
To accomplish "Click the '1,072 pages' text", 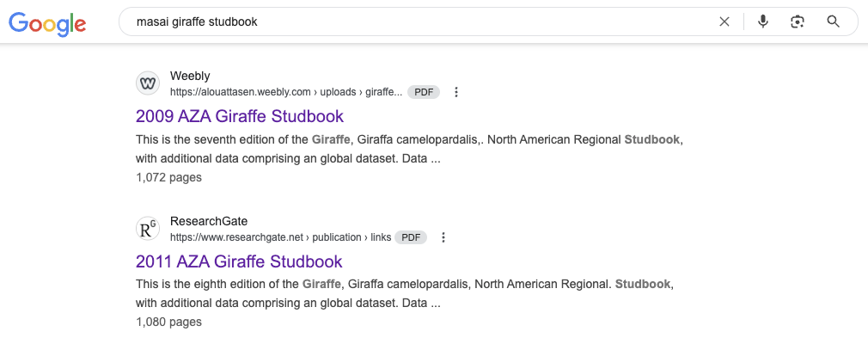I will [168, 177].
